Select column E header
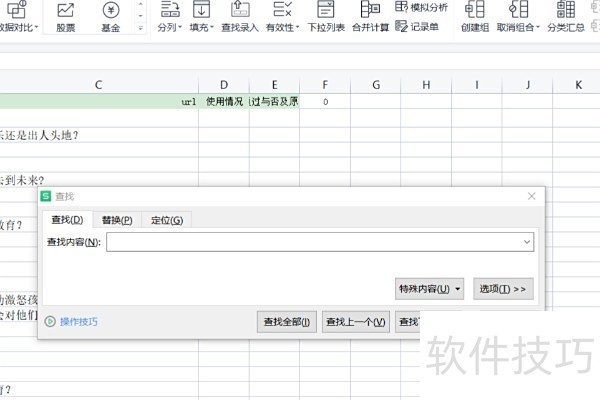 coord(274,85)
